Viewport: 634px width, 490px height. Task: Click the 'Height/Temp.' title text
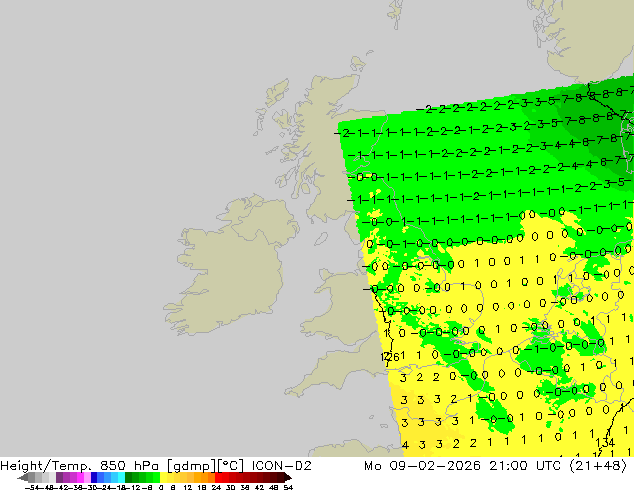[46, 466]
